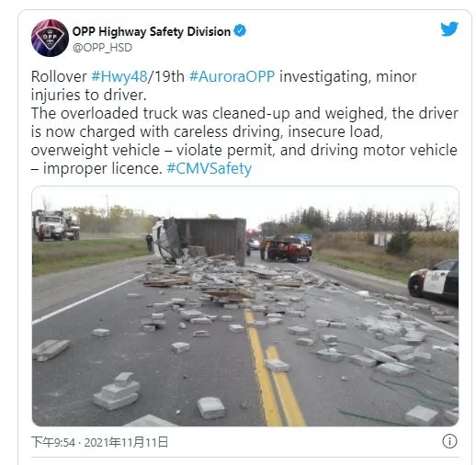This screenshot has width=476, height=465.
Task: Open the #AuroraOPP hashtag
Action: coord(232,76)
